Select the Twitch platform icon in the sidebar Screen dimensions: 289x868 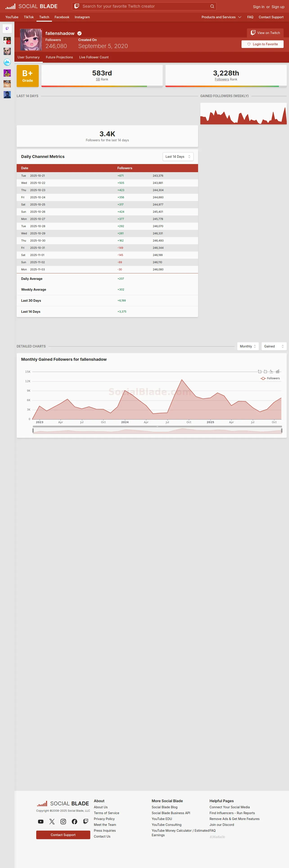[x=7, y=29]
